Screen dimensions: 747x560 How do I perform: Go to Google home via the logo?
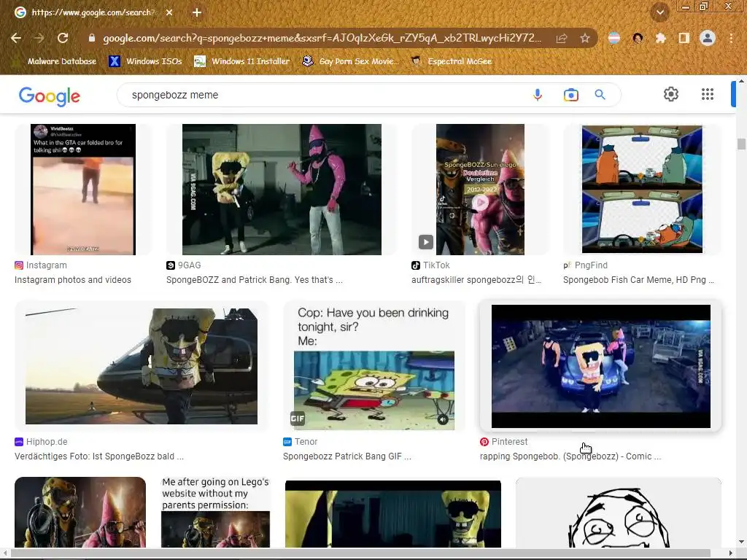pyautogui.click(x=50, y=96)
